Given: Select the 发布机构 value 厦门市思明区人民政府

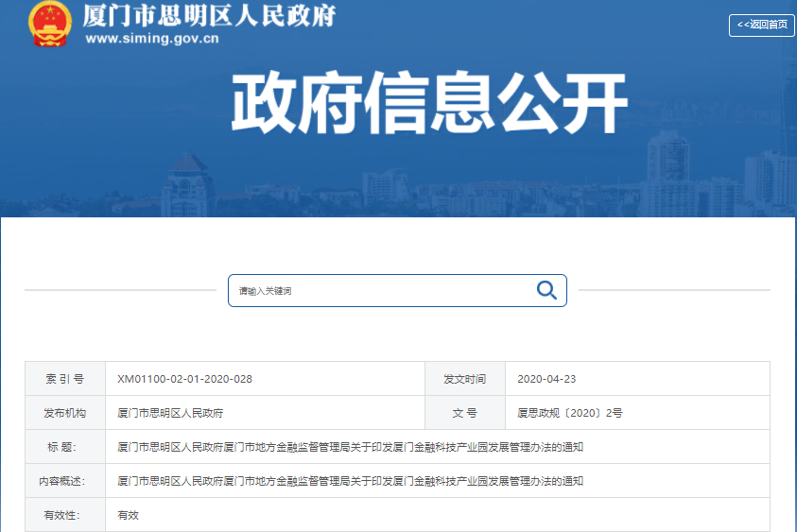Looking at the screenshot, I should tap(170, 413).
